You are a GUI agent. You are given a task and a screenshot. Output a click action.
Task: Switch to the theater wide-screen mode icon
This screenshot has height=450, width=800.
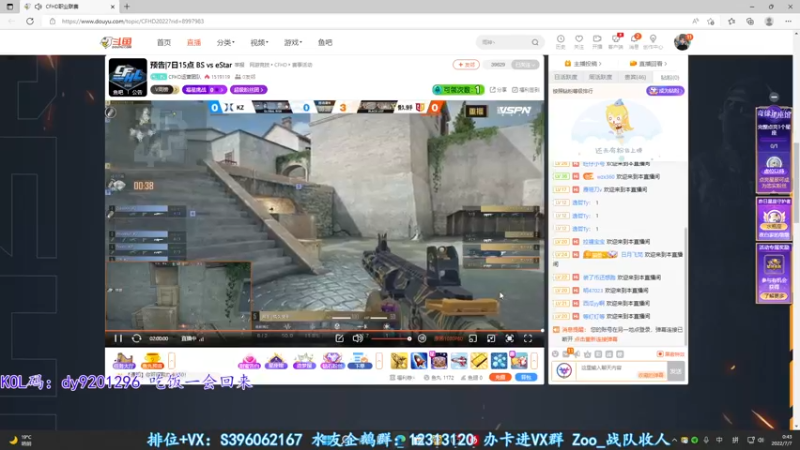tap(491, 338)
